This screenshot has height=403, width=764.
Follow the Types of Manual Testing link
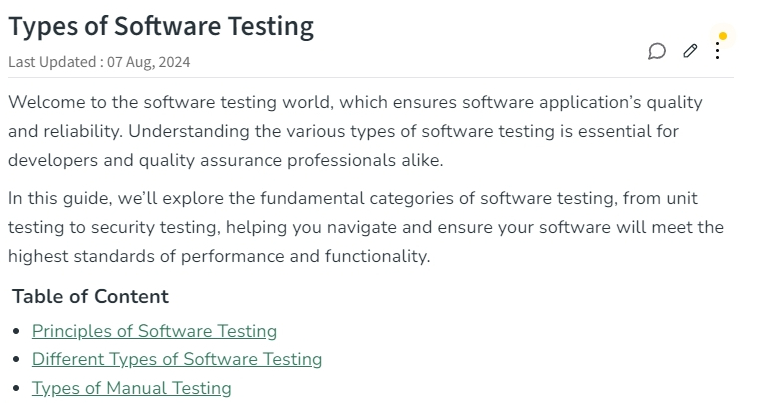132,388
